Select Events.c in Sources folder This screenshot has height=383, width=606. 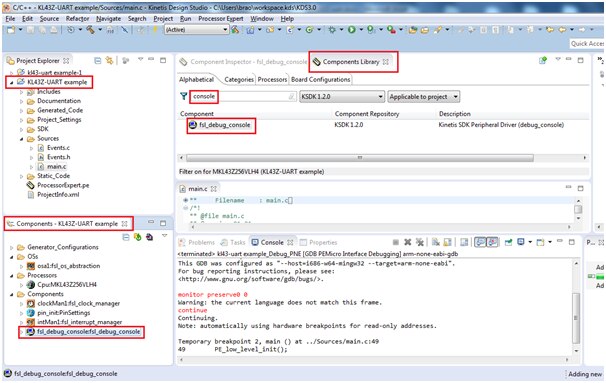point(58,148)
